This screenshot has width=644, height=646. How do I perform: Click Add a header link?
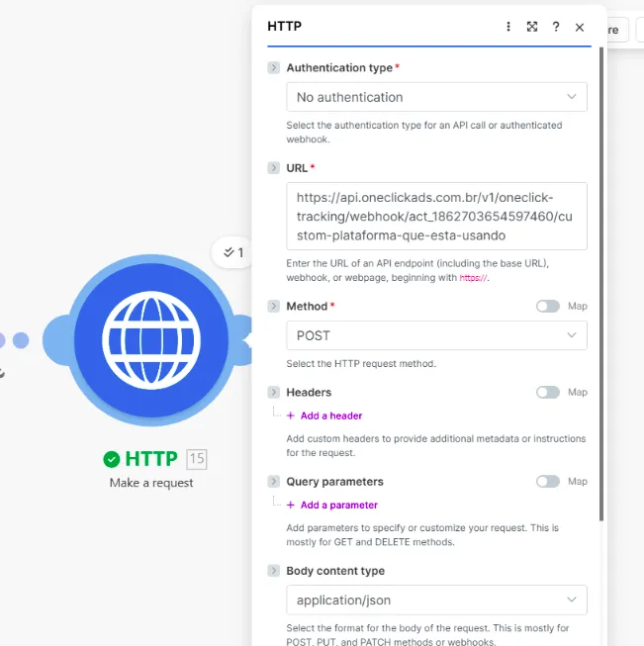[324, 415]
